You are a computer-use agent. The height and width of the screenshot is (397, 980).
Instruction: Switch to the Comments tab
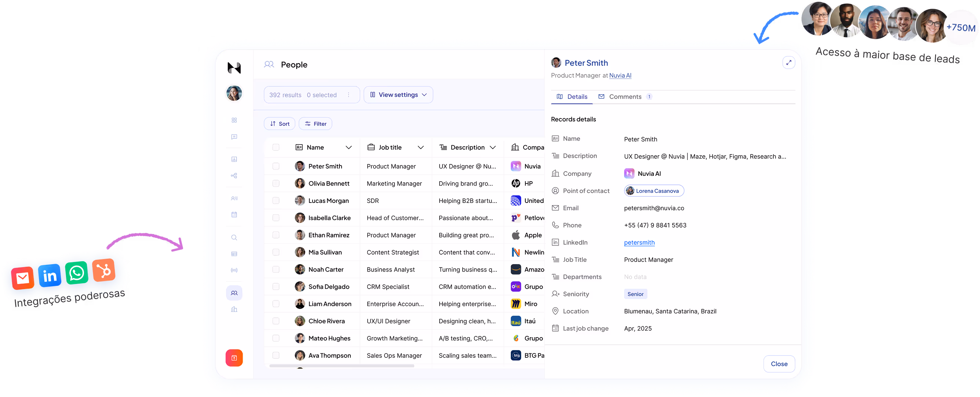(x=624, y=96)
